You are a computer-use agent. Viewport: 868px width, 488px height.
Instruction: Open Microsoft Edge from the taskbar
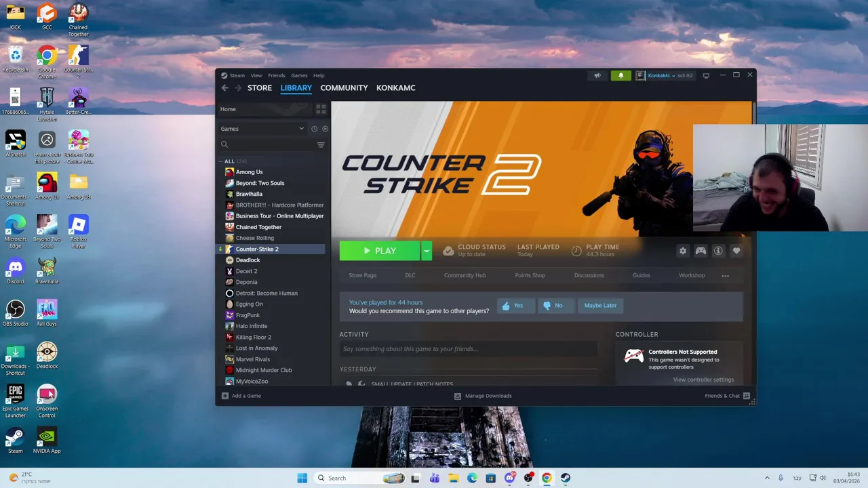point(472,478)
